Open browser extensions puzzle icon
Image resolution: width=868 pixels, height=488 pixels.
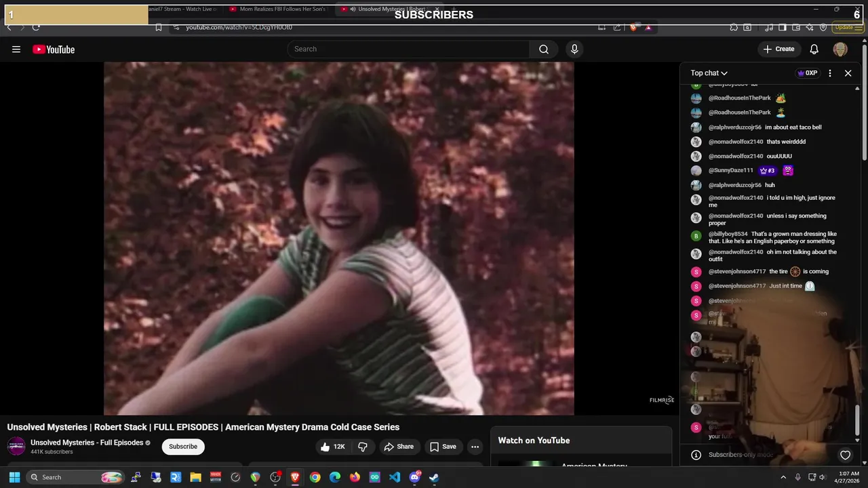coord(734,27)
